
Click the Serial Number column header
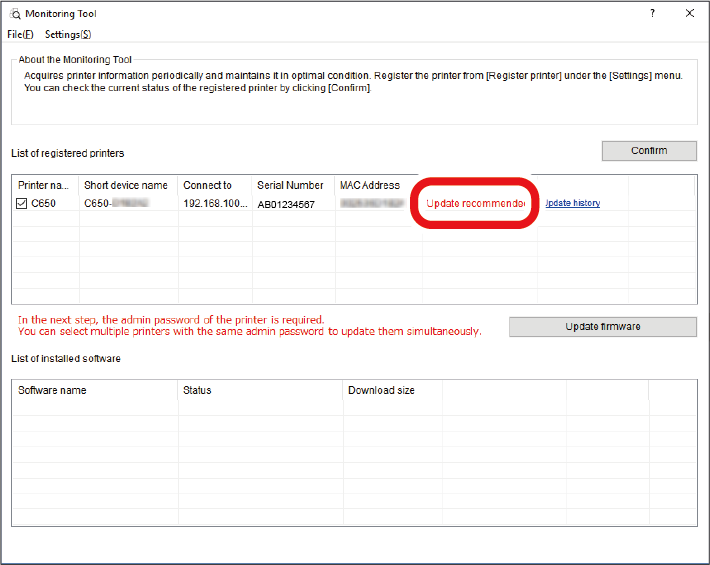290,185
